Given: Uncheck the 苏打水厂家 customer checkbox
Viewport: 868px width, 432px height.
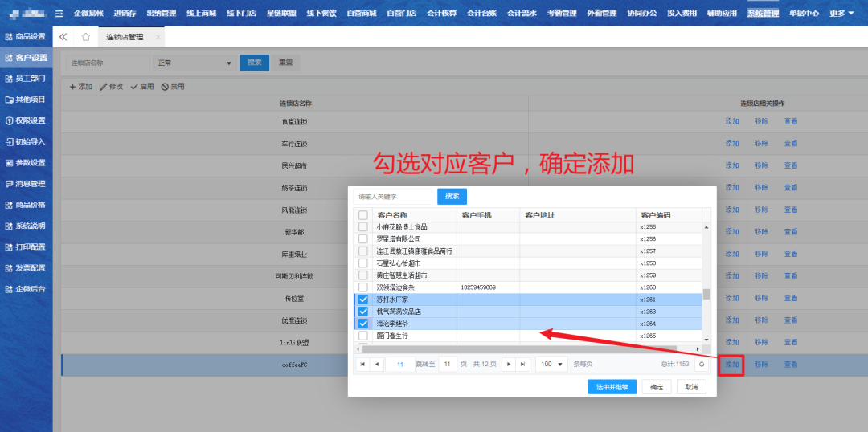Looking at the screenshot, I should tap(363, 300).
